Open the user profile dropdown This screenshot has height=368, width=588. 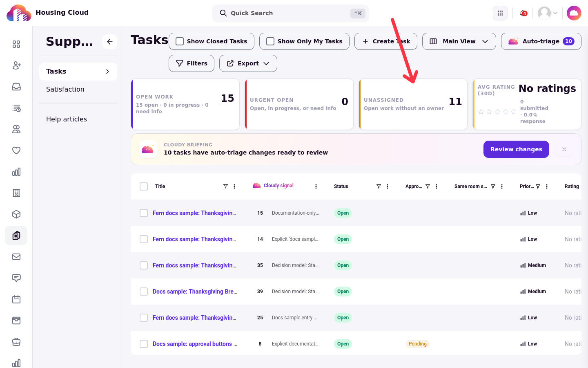pos(548,13)
